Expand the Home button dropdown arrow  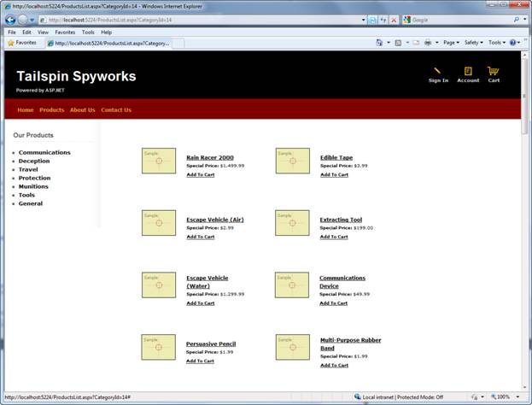pyautogui.click(x=389, y=43)
